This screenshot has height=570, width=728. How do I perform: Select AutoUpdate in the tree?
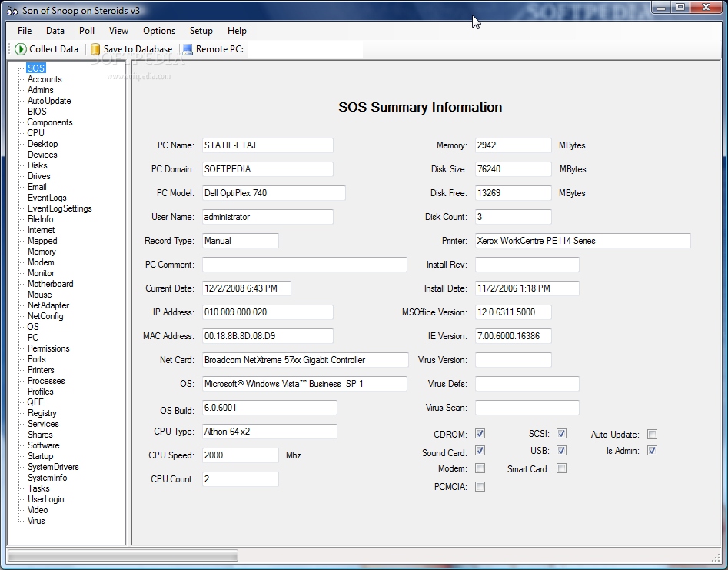point(49,101)
